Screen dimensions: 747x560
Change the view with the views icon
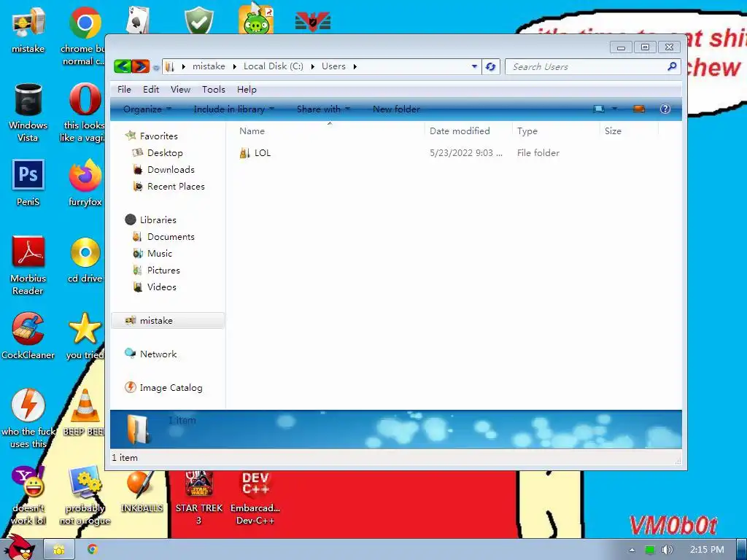coord(599,109)
